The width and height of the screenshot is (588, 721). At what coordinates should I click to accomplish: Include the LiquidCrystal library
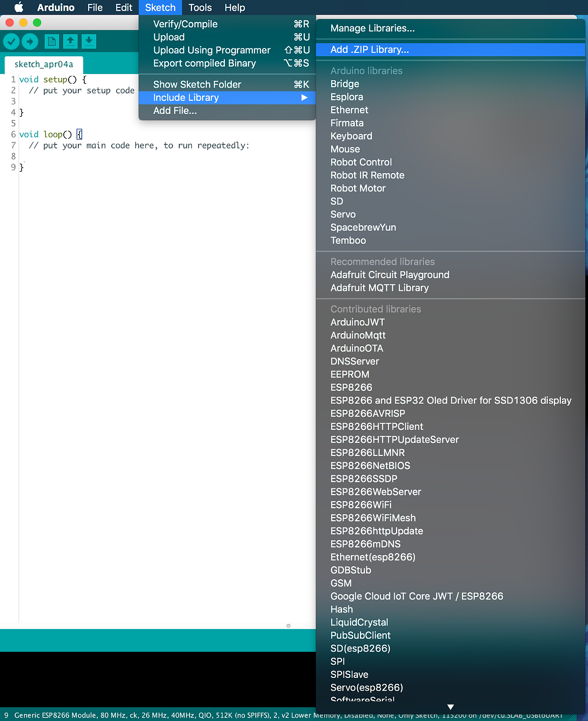(451, 623)
